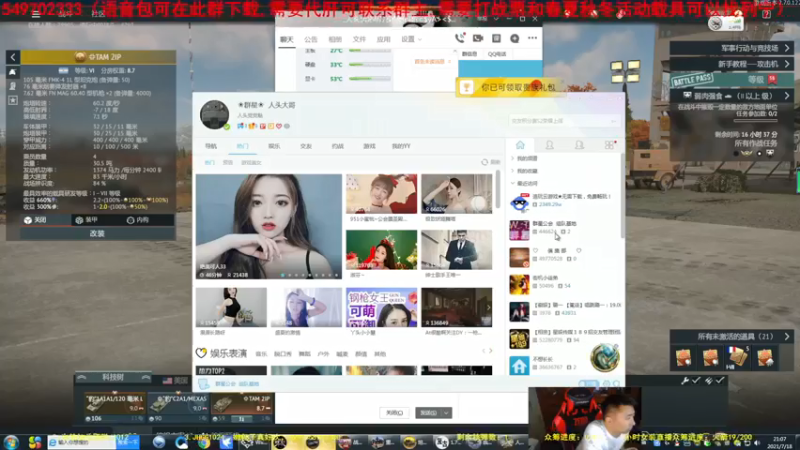Click the refresh icon in YY content area
Image resolution: width=800 pixels, height=450 pixels.
(x=485, y=162)
